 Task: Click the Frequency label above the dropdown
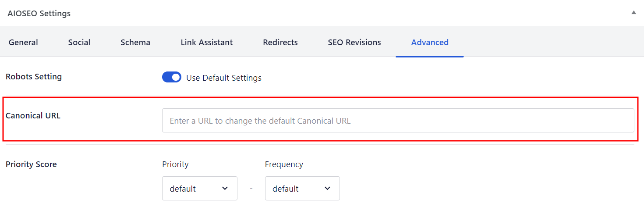[x=284, y=164]
